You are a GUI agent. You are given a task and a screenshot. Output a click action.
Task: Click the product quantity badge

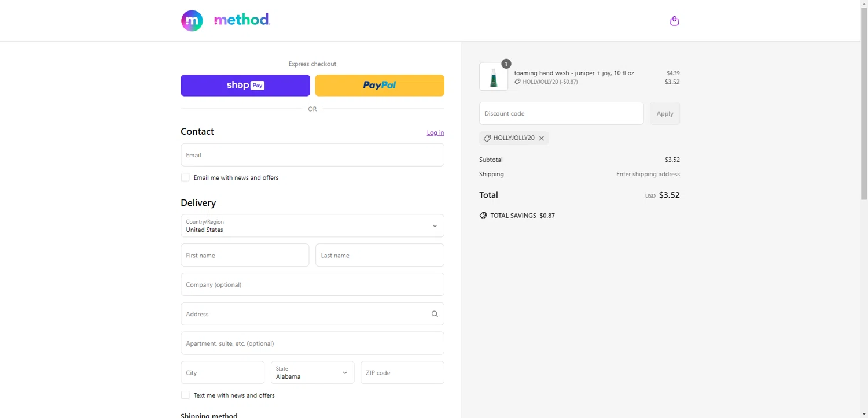click(506, 64)
